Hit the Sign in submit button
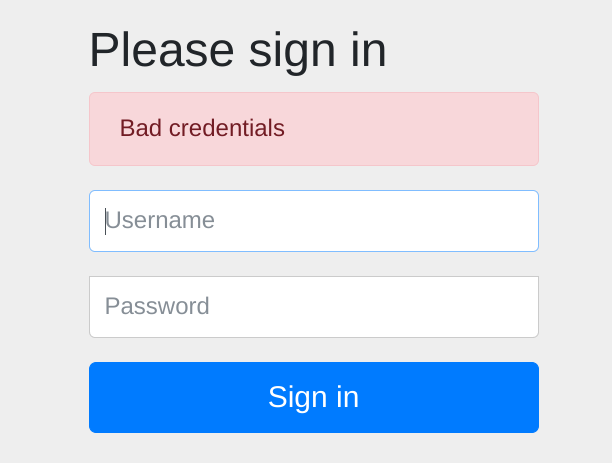The image size is (612, 463). tap(313, 397)
